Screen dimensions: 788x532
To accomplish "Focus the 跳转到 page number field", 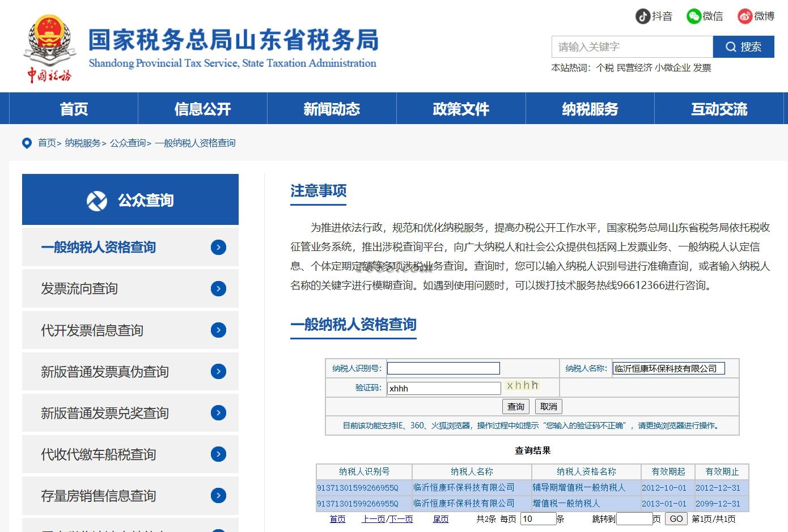I will pyautogui.click(x=634, y=518).
